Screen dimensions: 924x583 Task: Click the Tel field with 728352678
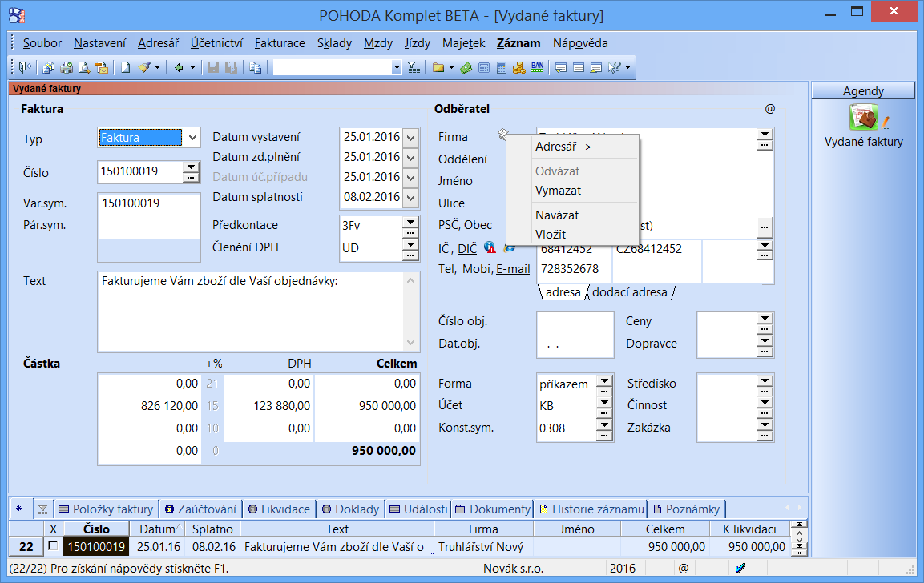(575, 269)
